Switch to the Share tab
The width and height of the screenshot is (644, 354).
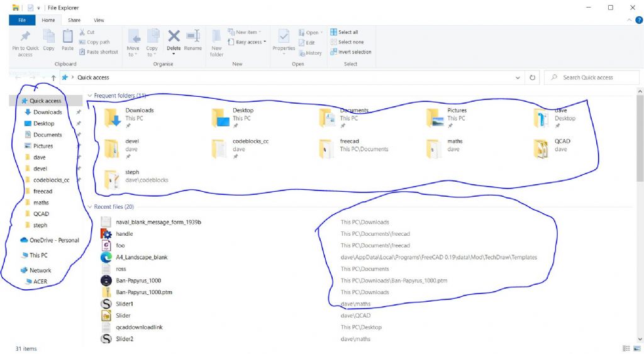pyautogui.click(x=74, y=19)
